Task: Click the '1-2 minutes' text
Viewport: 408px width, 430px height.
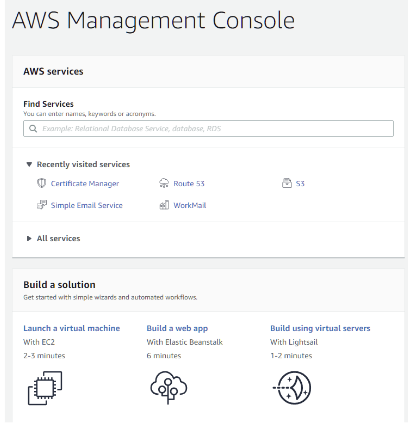Action: [291, 356]
